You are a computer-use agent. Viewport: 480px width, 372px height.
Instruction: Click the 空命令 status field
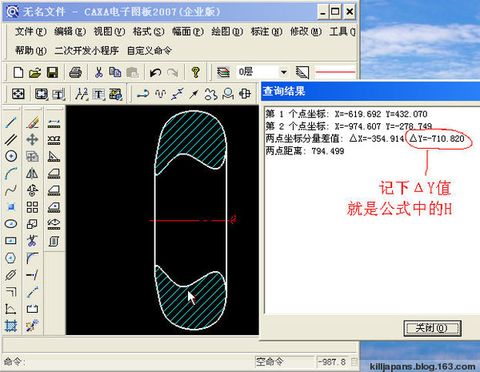tap(285, 362)
